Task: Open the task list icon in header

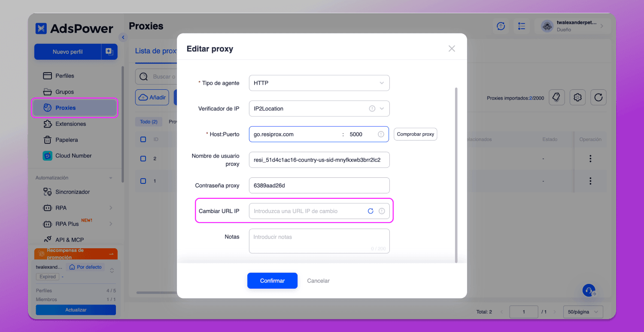Action: click(522, 26)
